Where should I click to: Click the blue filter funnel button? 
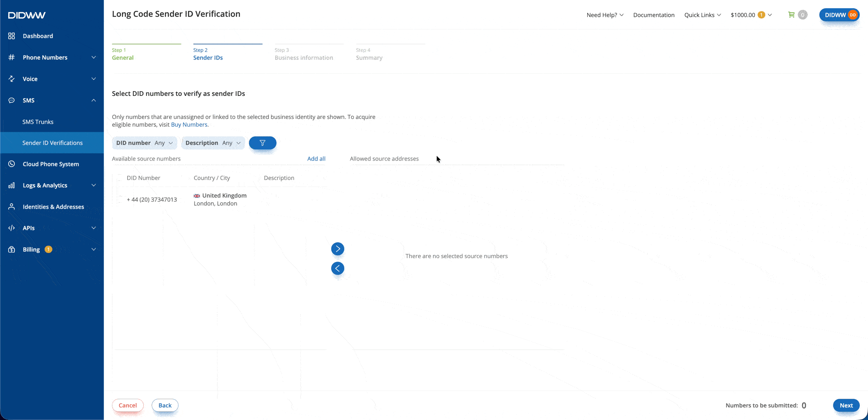pyautogui.click(x=263, y=143)
